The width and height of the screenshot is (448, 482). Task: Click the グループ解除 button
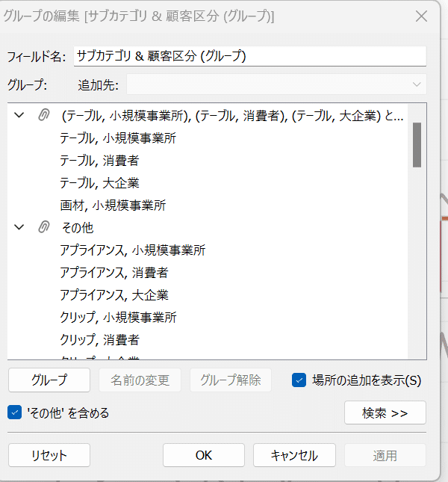[231, 380]
